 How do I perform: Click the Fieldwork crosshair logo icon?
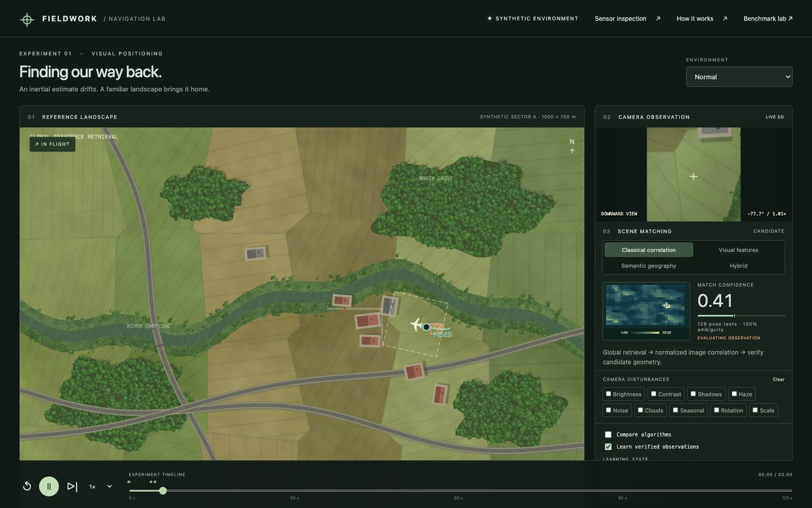27,19
